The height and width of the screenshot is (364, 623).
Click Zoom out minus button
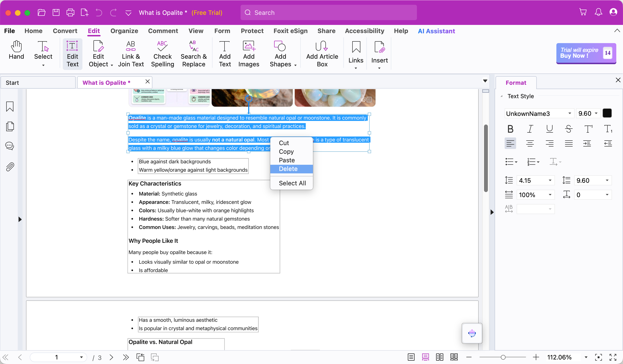469,357
